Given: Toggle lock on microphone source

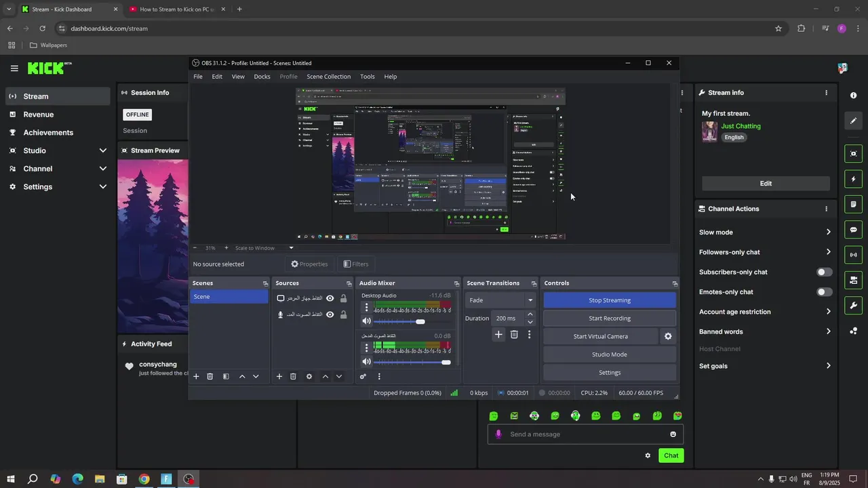Looking at the screenshot, I should [343, 314].
